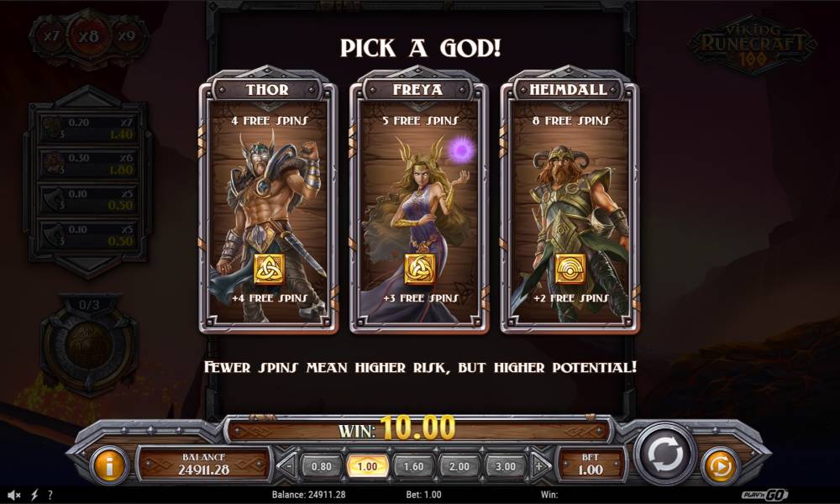Open the autoplay button

[x=719, y=466]
